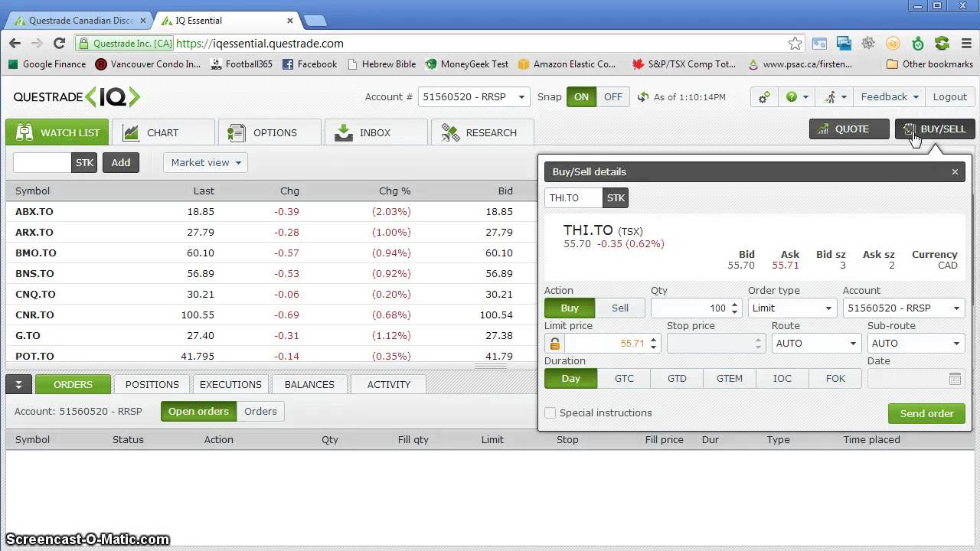Reload the page in Chrome
Image resolution: width=980 pixels, height=551 pixels.
pyautogui.click(x=59, y=44)
